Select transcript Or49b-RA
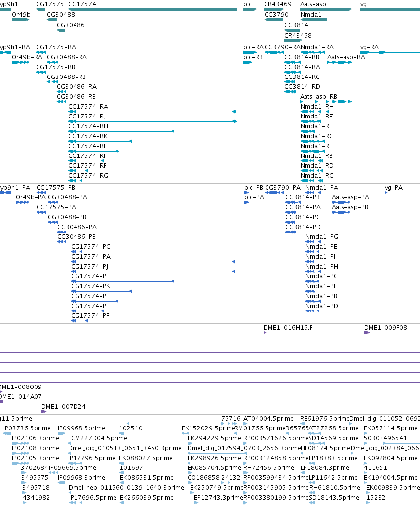Viewport: 420px width, 505px height. (21, 62)
